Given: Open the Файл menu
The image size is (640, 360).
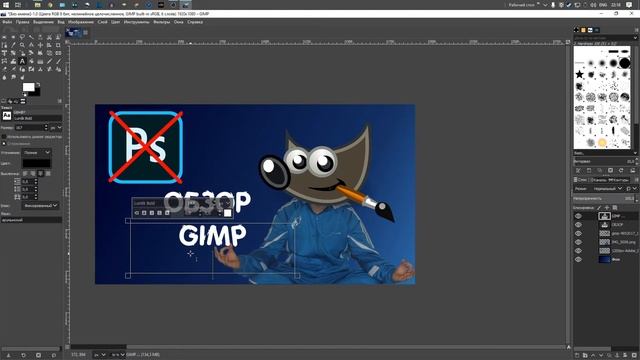Looking at the screenshot, I should click(x=7, y=22).
